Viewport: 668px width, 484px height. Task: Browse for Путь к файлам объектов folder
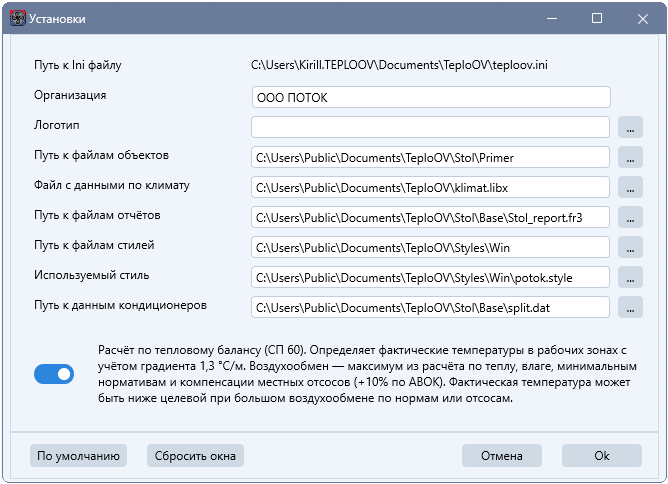[x=630, y=157]
